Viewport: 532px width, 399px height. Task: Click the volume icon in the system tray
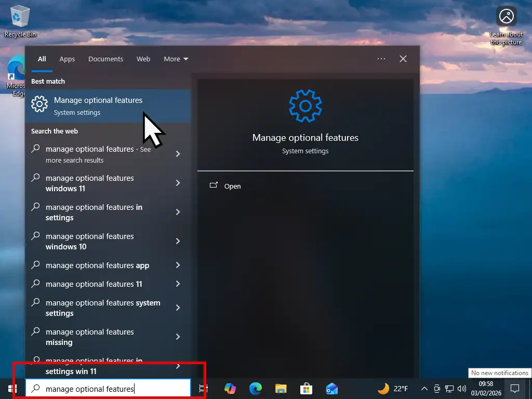coord(462,389)
